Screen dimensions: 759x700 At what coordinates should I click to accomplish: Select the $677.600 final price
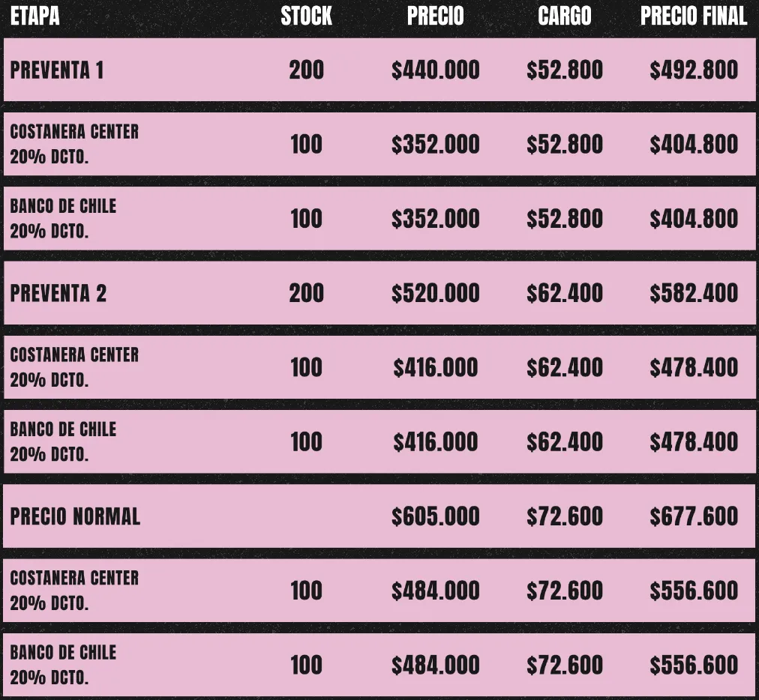[694, 516]
